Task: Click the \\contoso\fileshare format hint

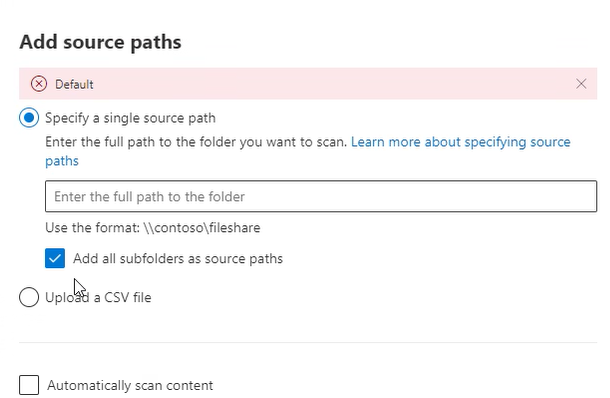Action: click(x=202, y=228)
